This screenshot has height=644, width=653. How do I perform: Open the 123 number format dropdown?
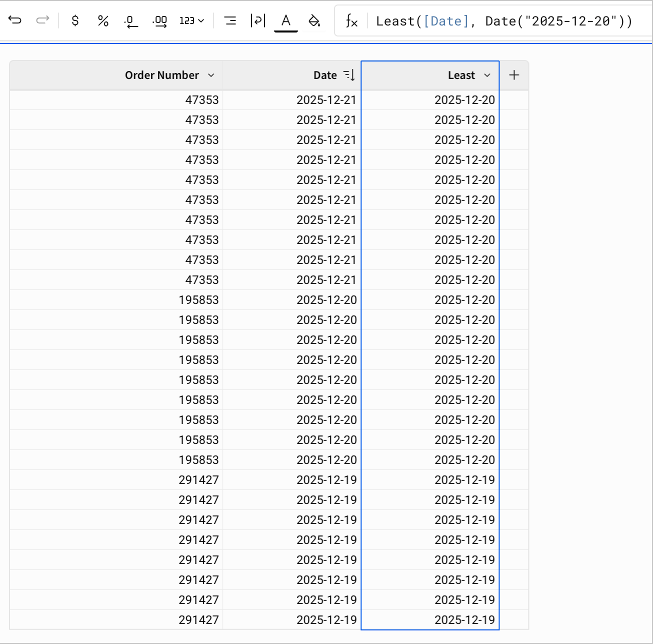(x=191, y=20)
